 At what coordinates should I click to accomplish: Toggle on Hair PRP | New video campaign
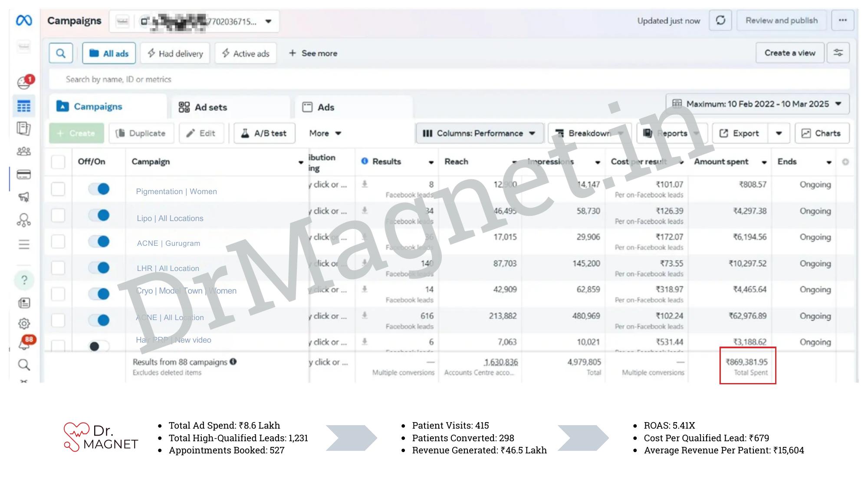(99, 346)
